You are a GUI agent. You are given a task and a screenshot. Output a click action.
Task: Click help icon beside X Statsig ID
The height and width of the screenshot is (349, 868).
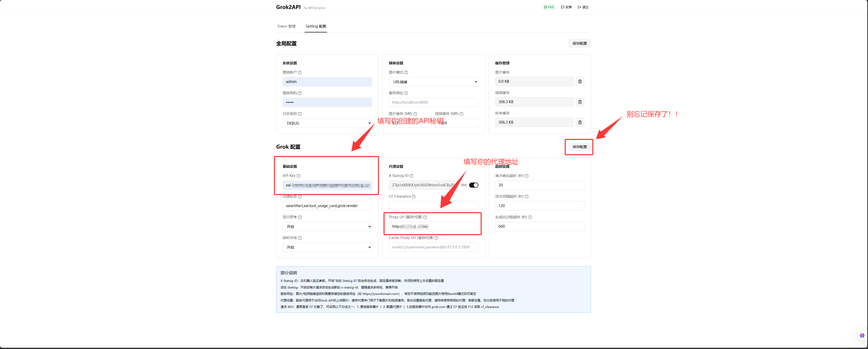click(x=411, y=176)
